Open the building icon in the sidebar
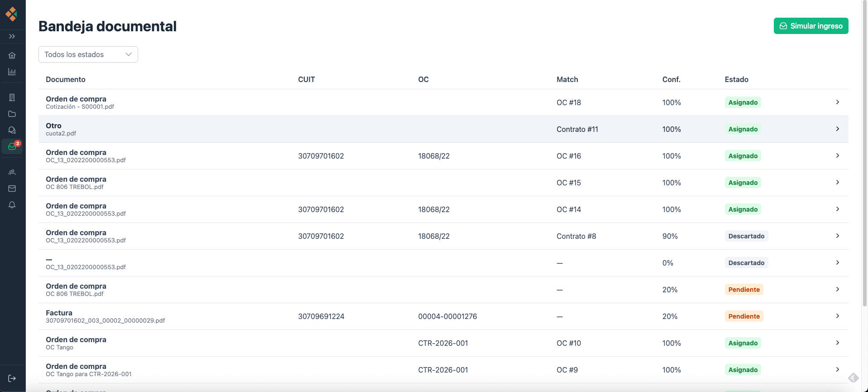The height and width of the screenshot is (392, 868). [12, 97]
